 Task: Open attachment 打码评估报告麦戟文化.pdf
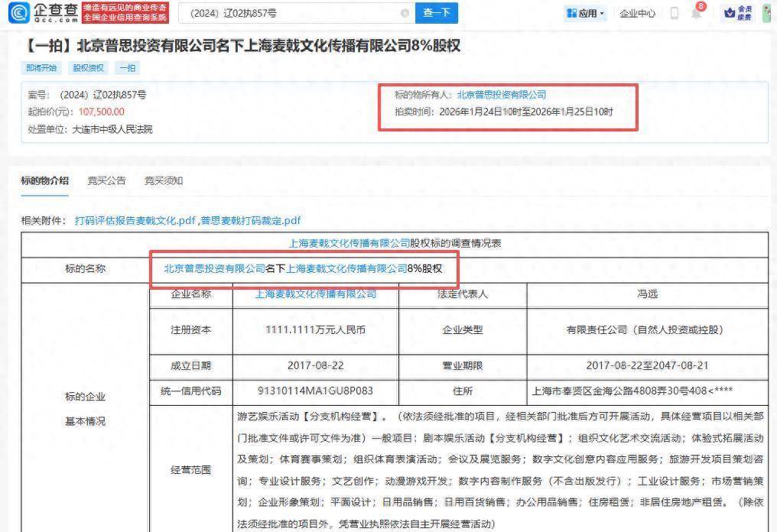coord(135,221)
